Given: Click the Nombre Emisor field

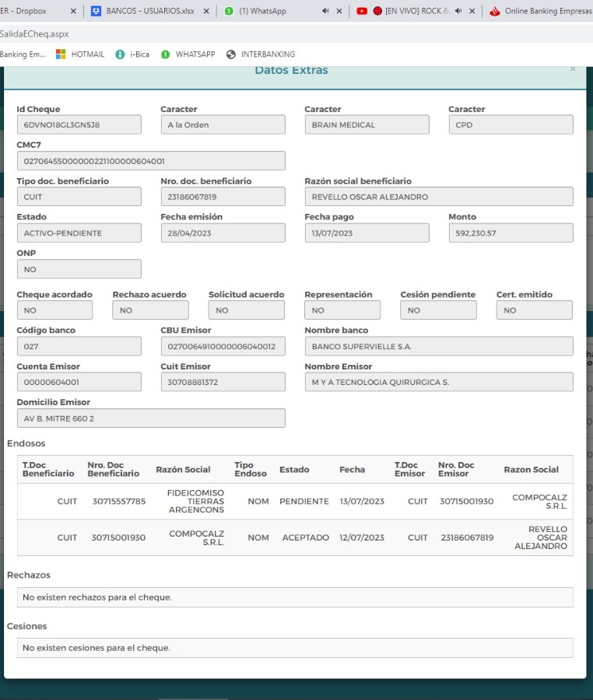Looking at the screenshot, I should click(439, 382).
